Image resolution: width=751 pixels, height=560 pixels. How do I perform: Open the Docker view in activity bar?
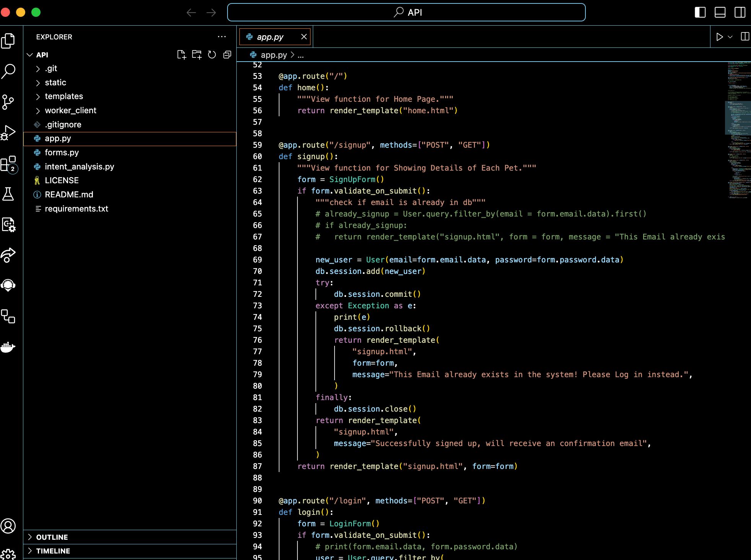click(x=8, y=347)
